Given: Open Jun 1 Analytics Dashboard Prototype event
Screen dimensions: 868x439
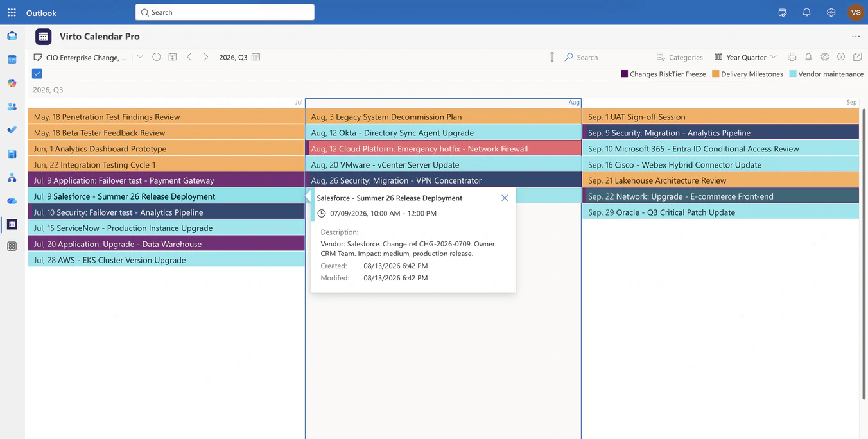Looking at the screenshot, I should click(x=166, y=148).
